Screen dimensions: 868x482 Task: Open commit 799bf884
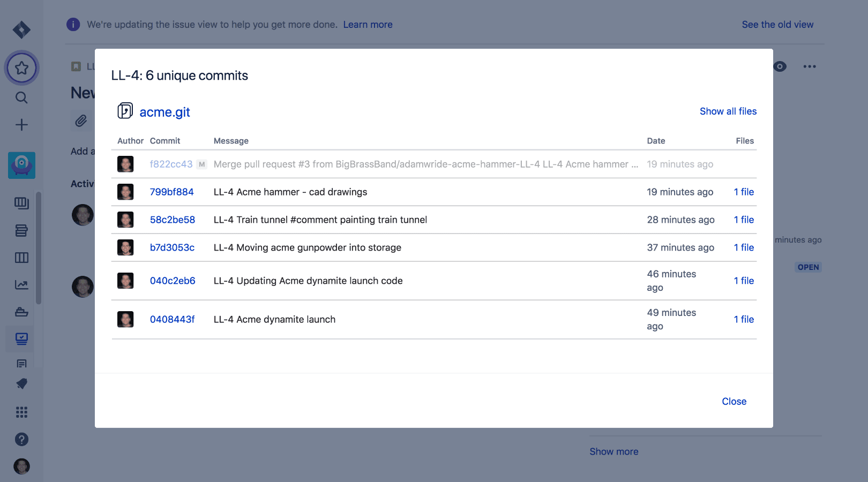point(171,192)
